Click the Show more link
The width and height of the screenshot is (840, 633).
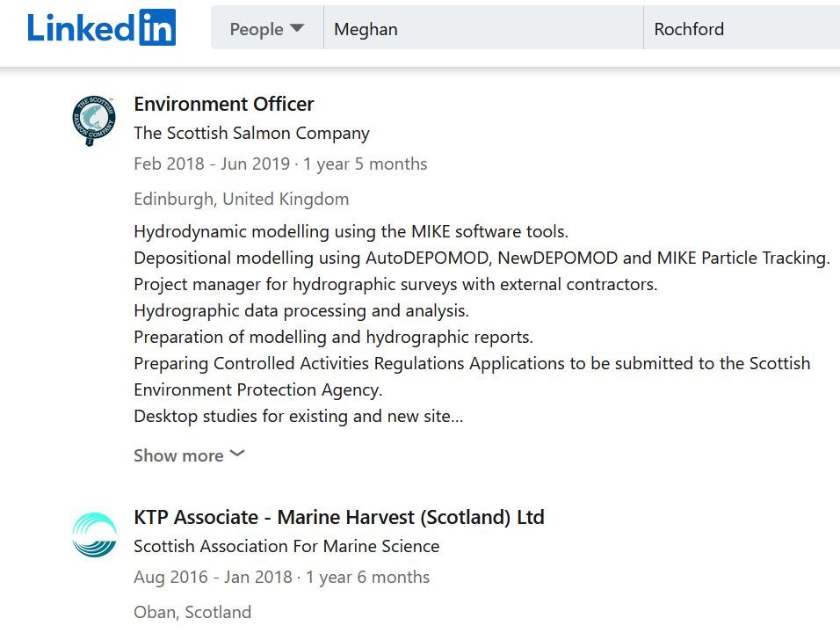pos(177,455)
